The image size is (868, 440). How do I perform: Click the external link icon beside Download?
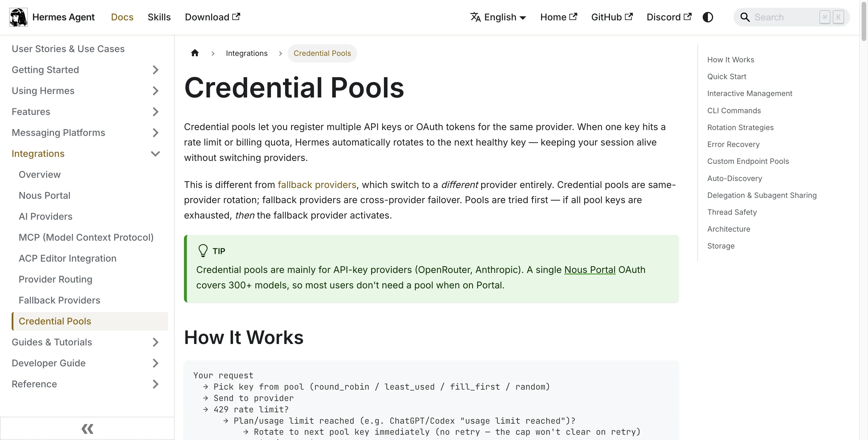tap(236, 17)
